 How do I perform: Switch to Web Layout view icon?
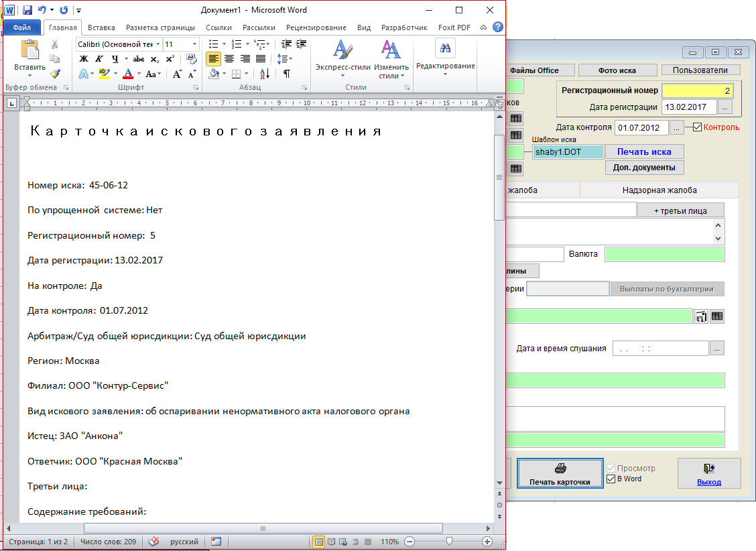tap(343, 542)
